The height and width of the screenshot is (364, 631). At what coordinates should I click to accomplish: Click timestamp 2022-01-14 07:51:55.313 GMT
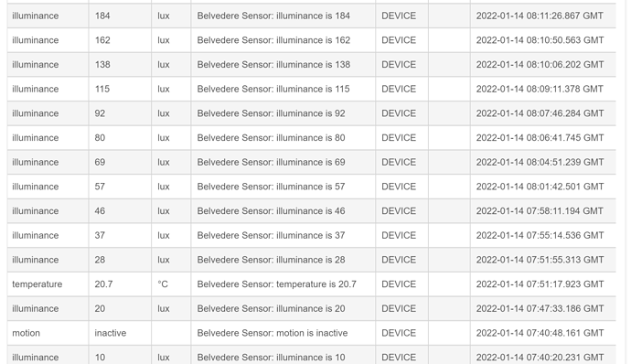540,260
